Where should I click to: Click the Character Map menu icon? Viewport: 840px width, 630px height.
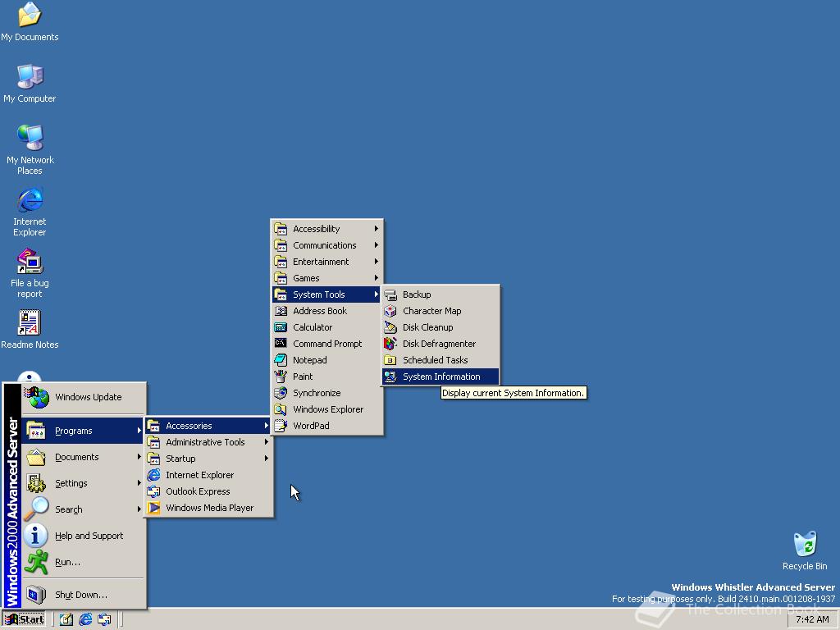coord(390,311)
